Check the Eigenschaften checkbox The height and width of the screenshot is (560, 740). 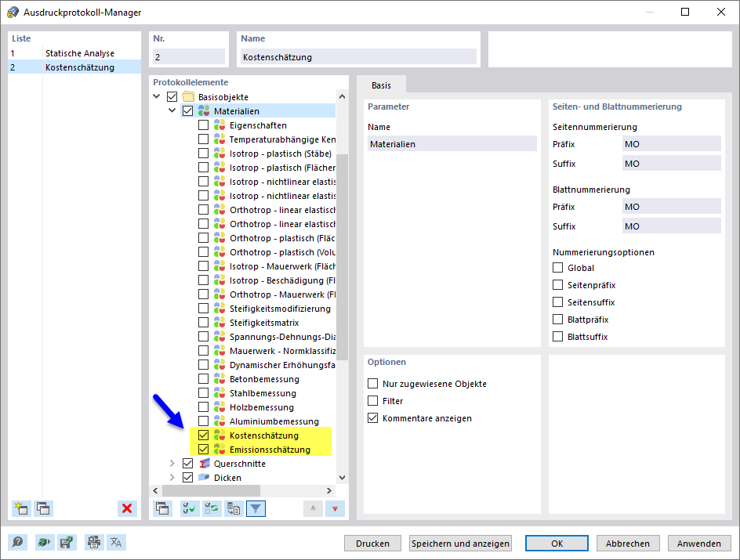[203, 125]
